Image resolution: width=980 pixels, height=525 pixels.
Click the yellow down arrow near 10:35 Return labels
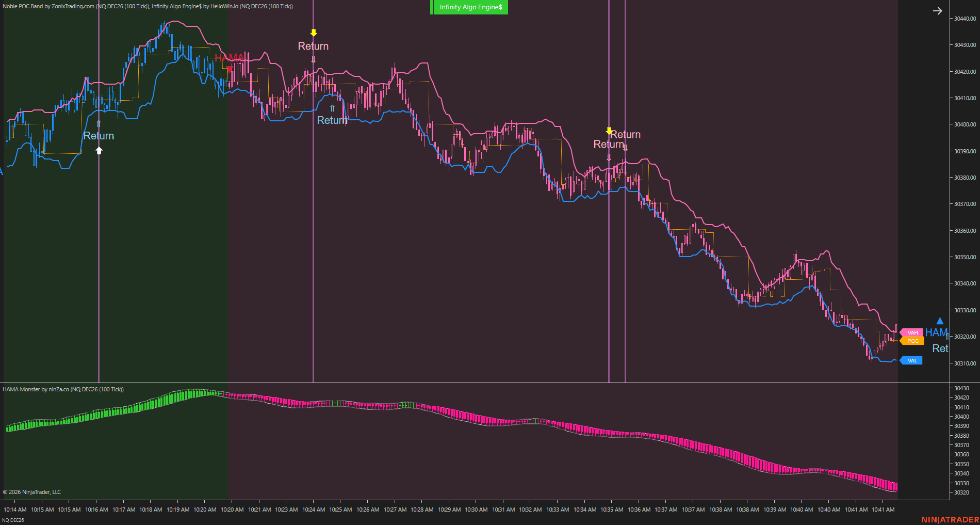(x=609, y=131)
